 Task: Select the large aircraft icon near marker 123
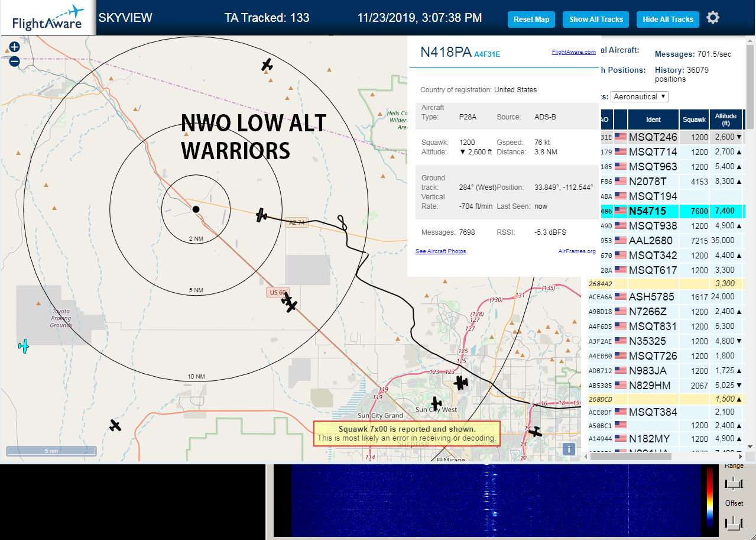461,383
